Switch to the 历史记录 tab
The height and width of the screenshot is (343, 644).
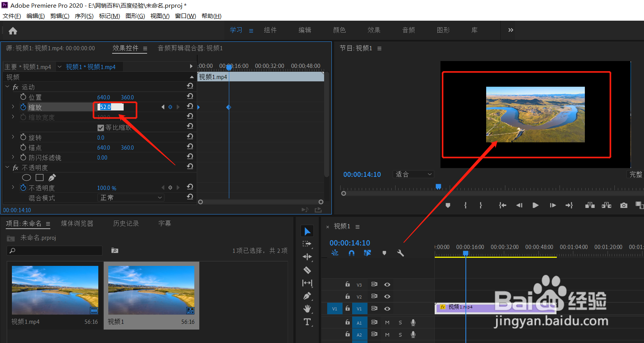click(126, 223)
